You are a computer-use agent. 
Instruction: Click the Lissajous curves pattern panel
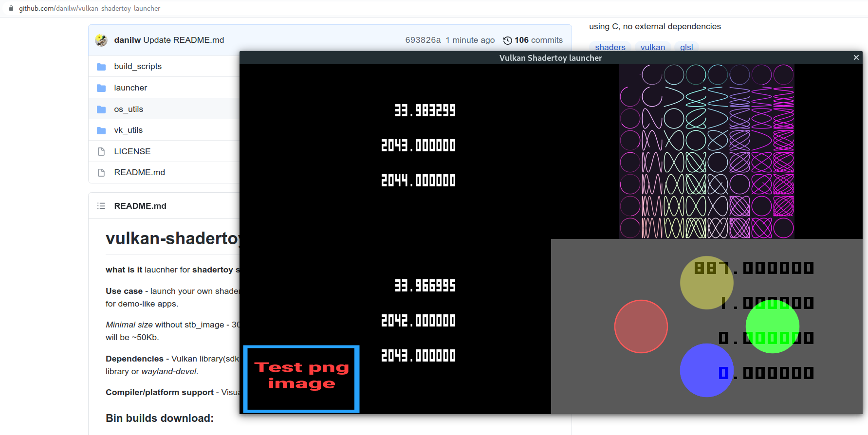tap(707, 151)
